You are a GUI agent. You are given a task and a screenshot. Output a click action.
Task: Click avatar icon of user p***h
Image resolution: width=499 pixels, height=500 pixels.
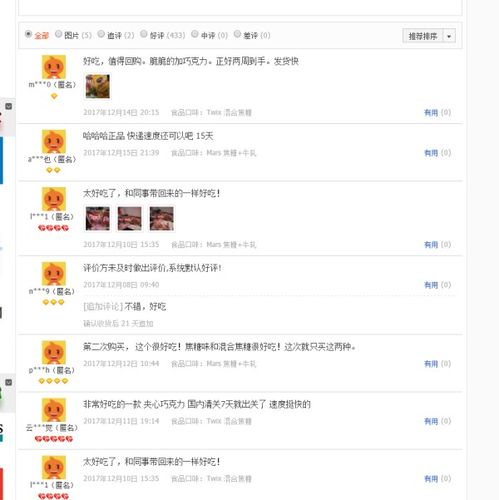pyautogui.click(x=54, y=352)
